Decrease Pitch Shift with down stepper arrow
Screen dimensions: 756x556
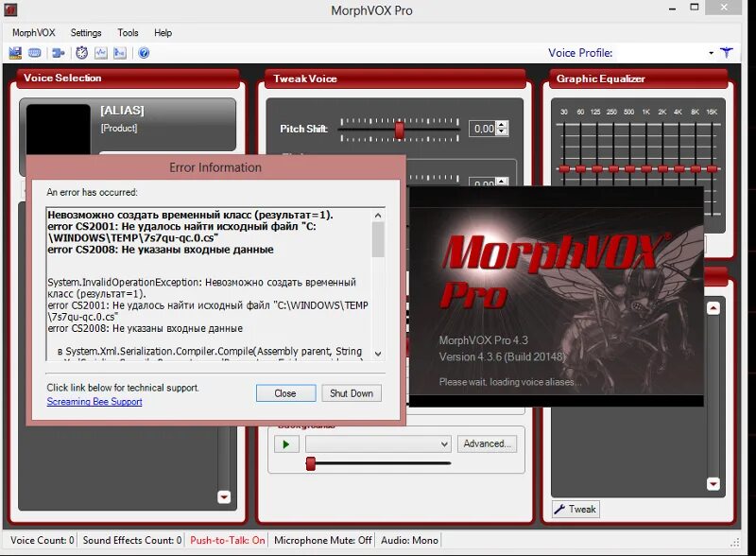[x=502, y=131]
